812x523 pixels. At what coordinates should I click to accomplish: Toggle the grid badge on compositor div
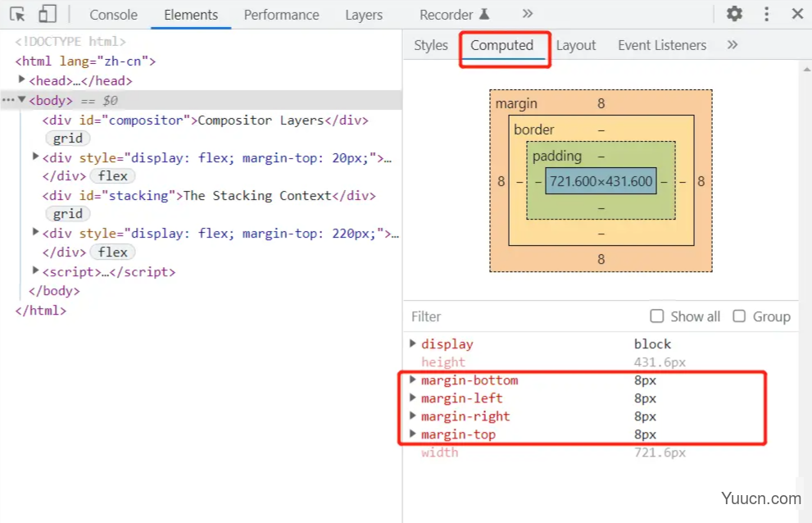[x=68, y=139]
